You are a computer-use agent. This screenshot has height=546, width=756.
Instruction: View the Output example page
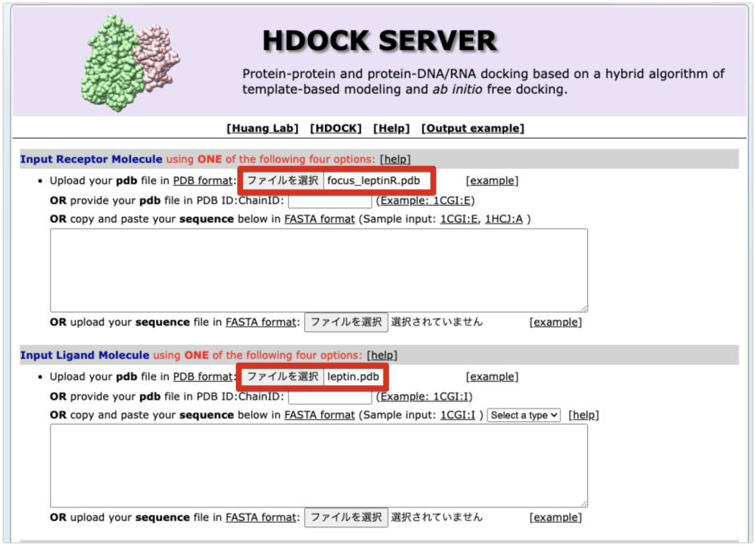click(x=475, y=127)
